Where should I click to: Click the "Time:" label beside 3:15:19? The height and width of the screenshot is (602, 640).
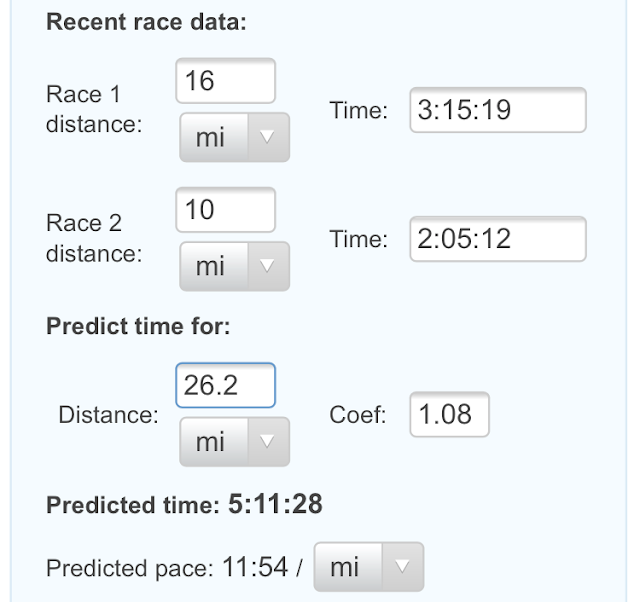358,111
